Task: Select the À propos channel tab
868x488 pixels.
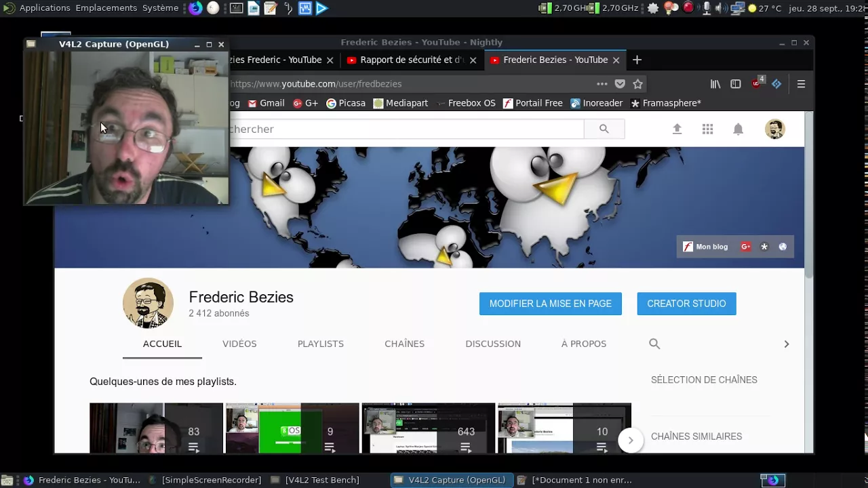Action: pyautogui.click(x=584, y=344)
